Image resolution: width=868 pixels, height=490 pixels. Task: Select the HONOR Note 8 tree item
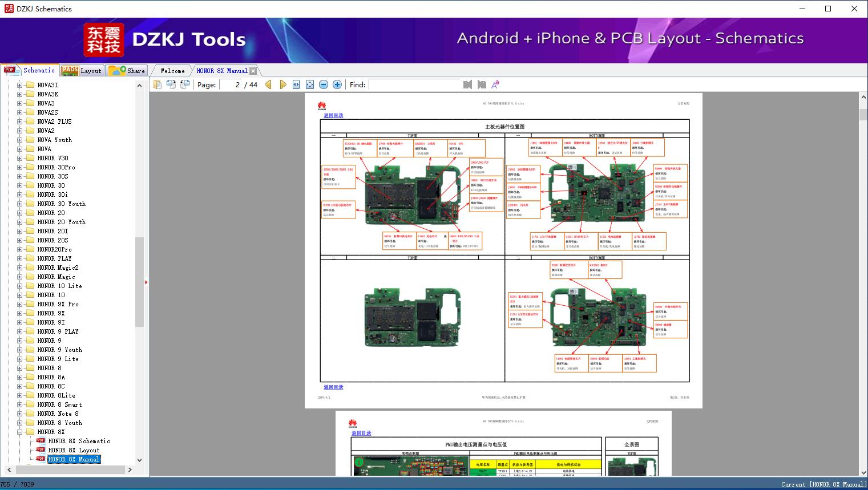point(58,414)
